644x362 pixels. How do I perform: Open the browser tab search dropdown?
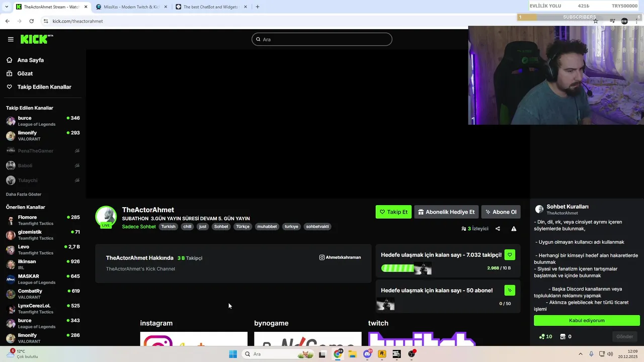tap(6, 7)
